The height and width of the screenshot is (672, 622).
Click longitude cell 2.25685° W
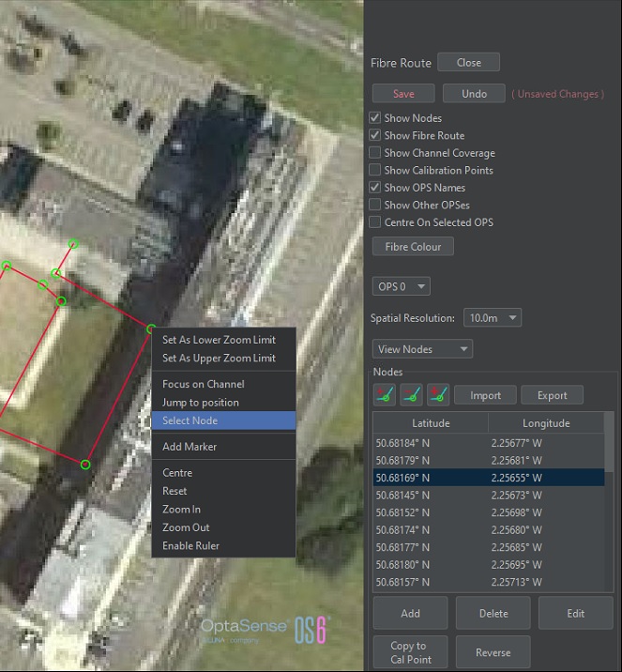coord(546,547)
